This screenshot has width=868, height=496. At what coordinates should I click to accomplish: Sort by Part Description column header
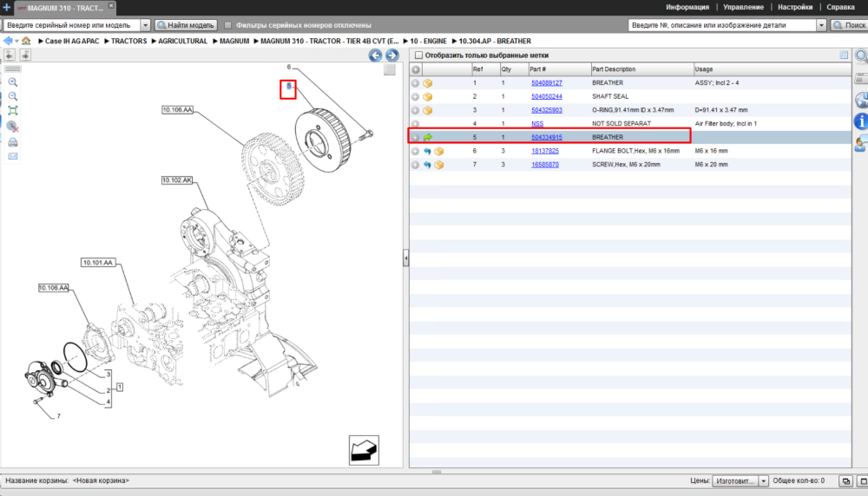(x=641, y=69)
